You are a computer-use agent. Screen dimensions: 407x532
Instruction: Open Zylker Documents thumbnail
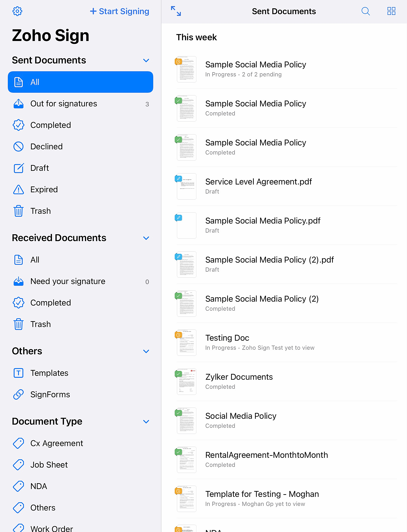tap(186, 382)
